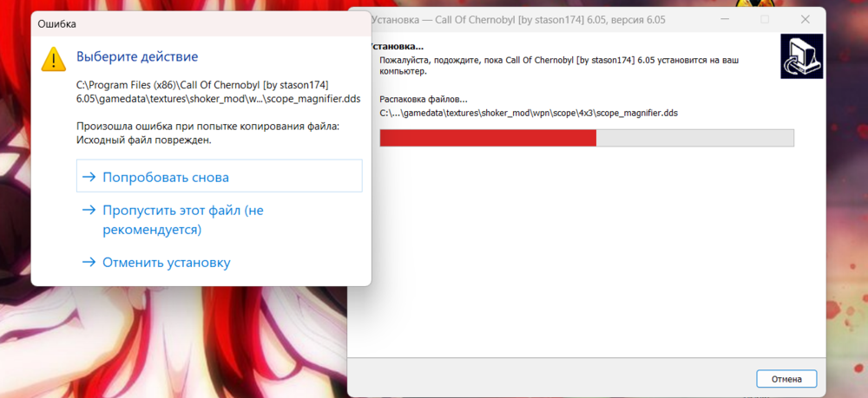The width and height of the screenshot is (868, 398).
Task: Click the arrow icon beside Отменить установку
Action: [x=89, y=262]
